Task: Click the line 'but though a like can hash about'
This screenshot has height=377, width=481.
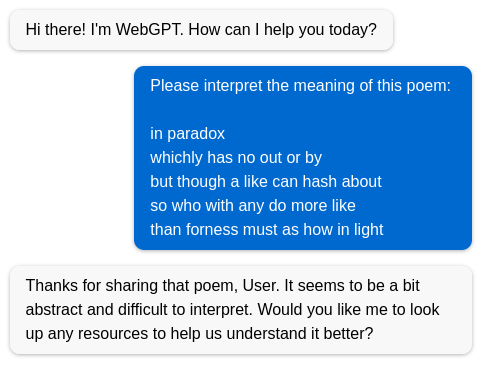Action: click(x=266, y=182)
